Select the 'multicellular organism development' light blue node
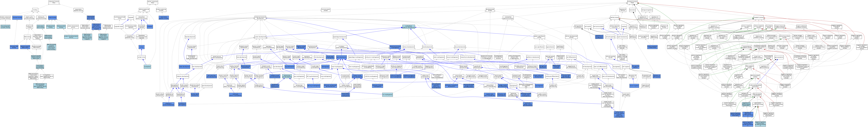Image resolution: width=868 pixels, height=127 pixels. (409, 27)
